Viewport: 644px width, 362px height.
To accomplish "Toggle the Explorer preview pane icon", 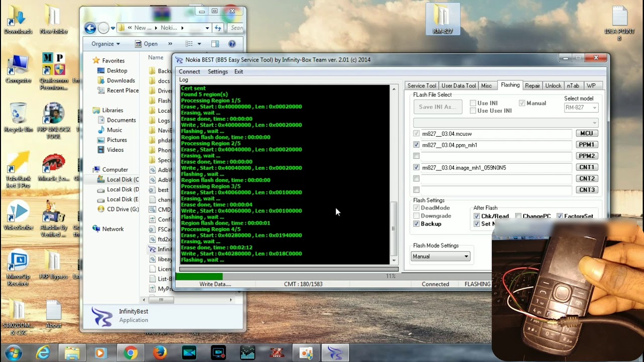I will [215, 44].
